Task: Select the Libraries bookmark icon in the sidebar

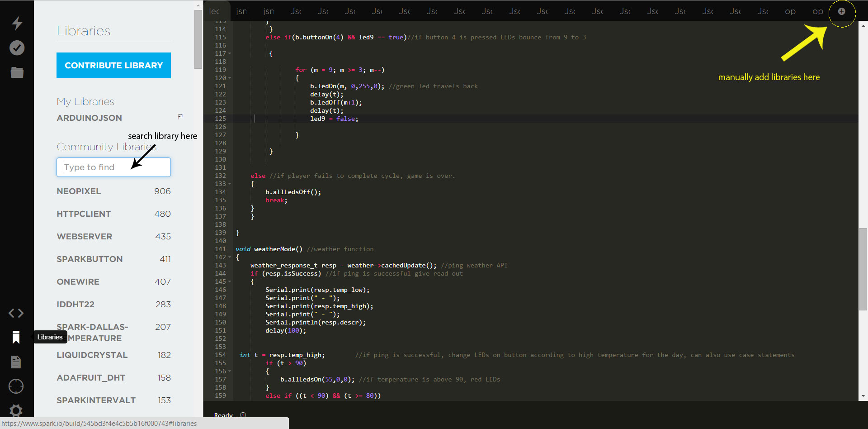Action: 16,337
